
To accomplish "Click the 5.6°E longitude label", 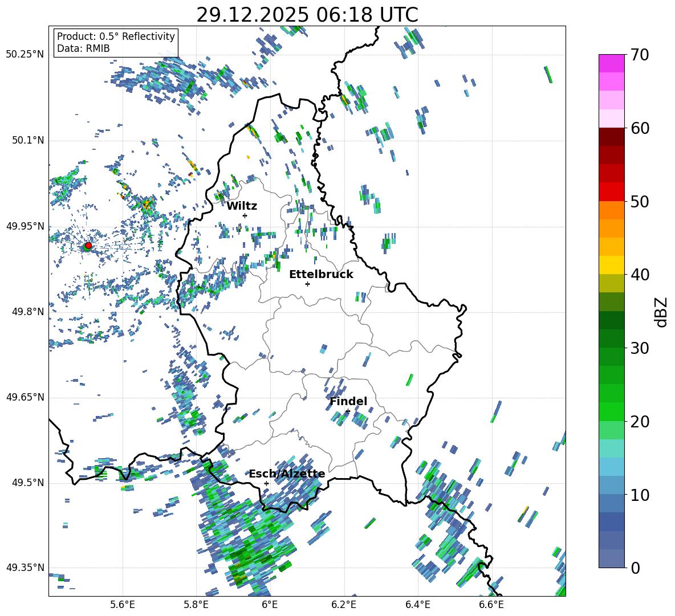I will (x=123, y=605).
